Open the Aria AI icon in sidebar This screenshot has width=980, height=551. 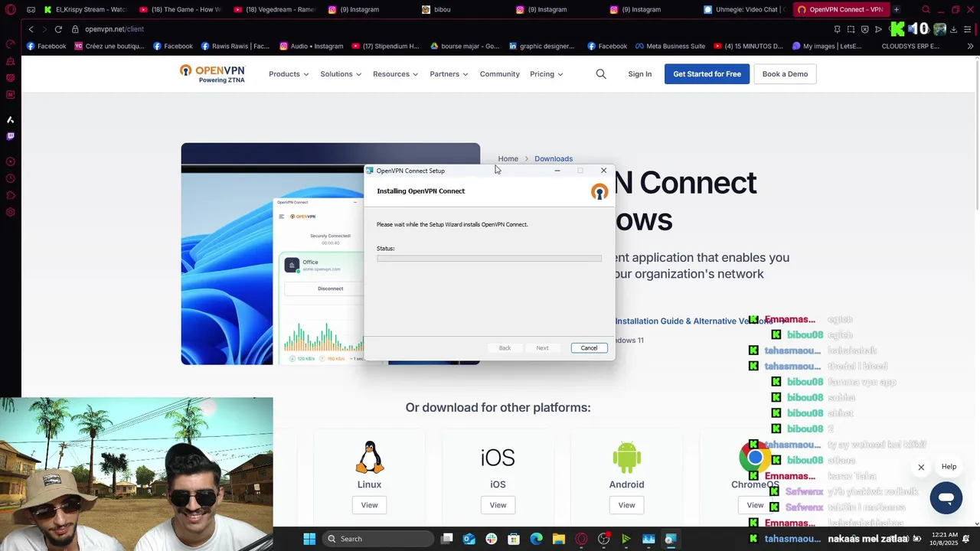pos(10,119)
